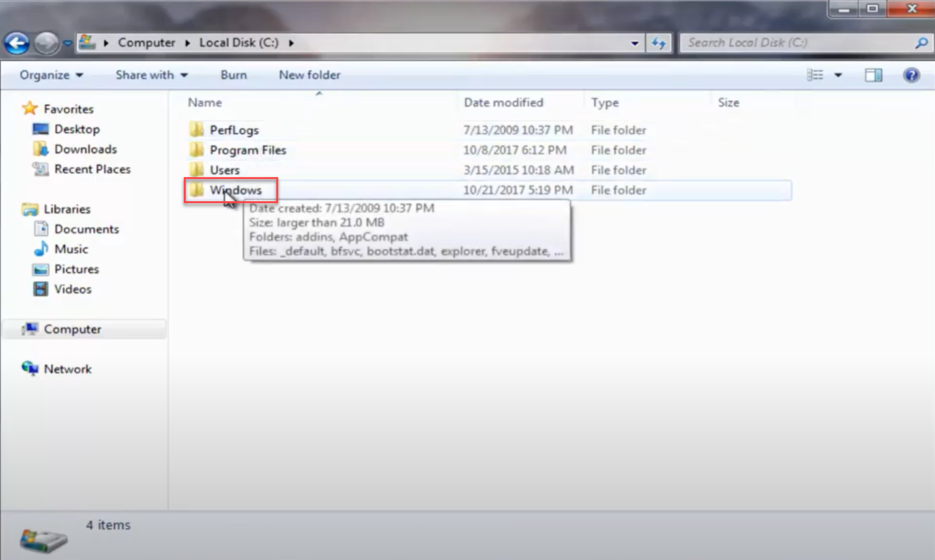Sort by the Type column header

click(x=605, y=103)
